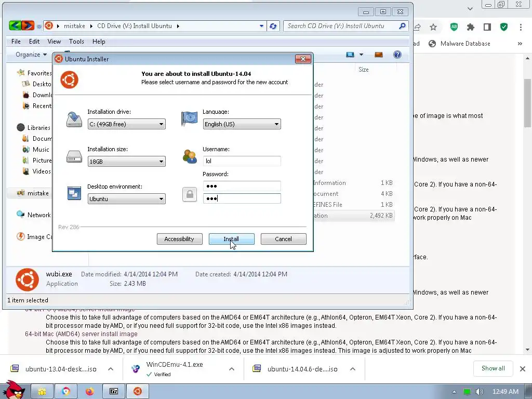The height and width of the screenshot is (399, 532).
Task: Open the File menu in Explorer
Action: [x=16, y=42]
